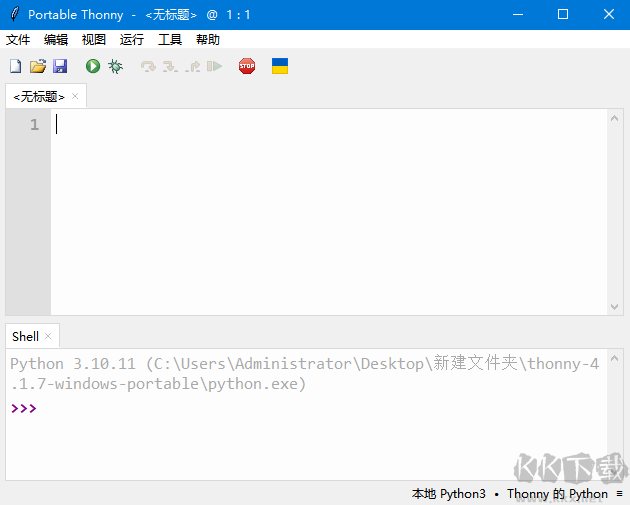Create a new file with toolbar icon
Viewport: 630px width, 505px height.
(16, 66)
